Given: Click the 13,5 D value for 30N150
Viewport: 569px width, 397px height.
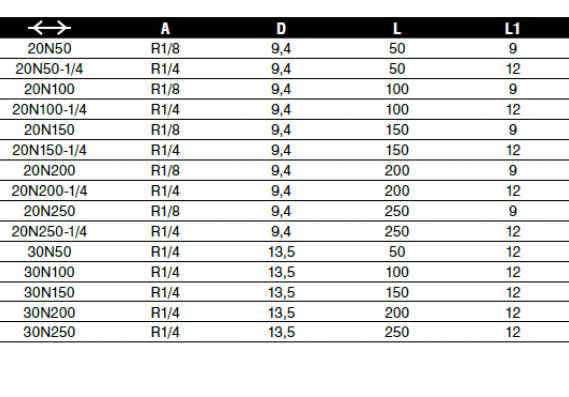Looking at the screenshot, I should coord(282,292).
